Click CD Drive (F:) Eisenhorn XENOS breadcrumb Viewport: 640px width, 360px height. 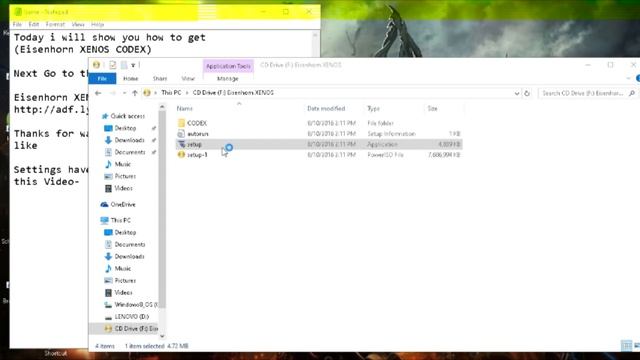click(233, 93)
